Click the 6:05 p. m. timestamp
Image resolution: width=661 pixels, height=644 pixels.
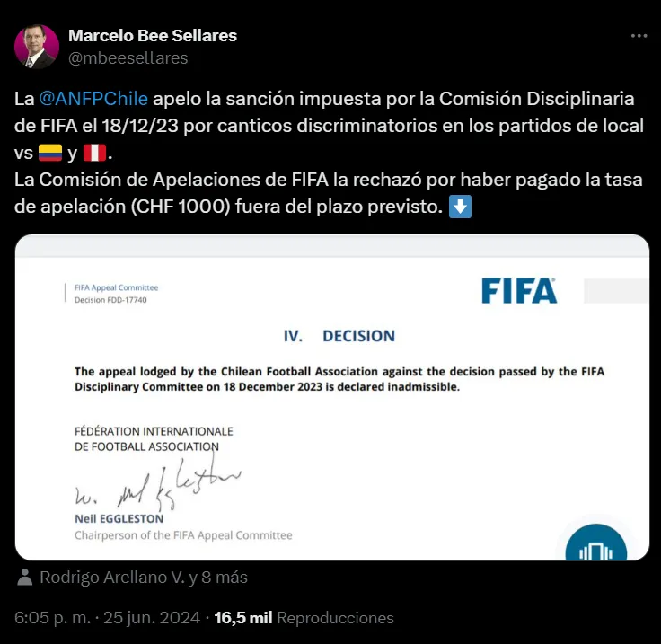(x=52, y=618)
